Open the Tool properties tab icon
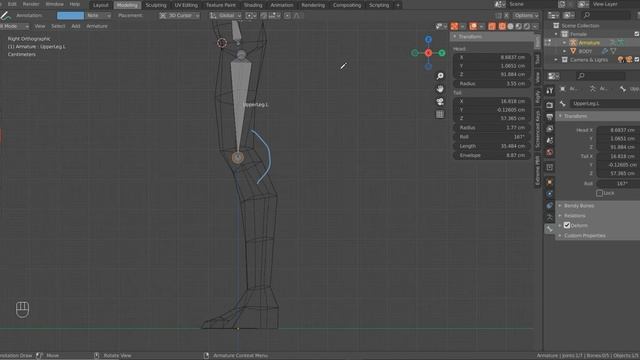 click(549, 91)
